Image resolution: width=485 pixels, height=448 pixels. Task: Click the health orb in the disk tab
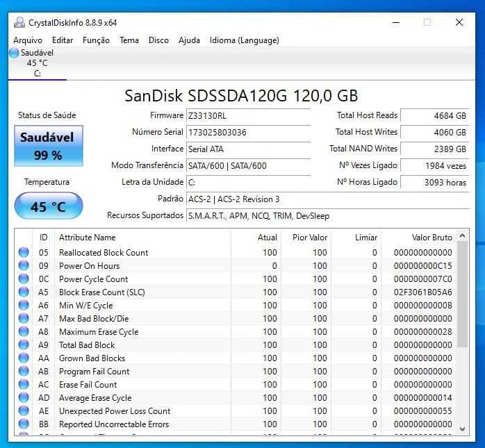pyautogui.click(x=15, y=53)
